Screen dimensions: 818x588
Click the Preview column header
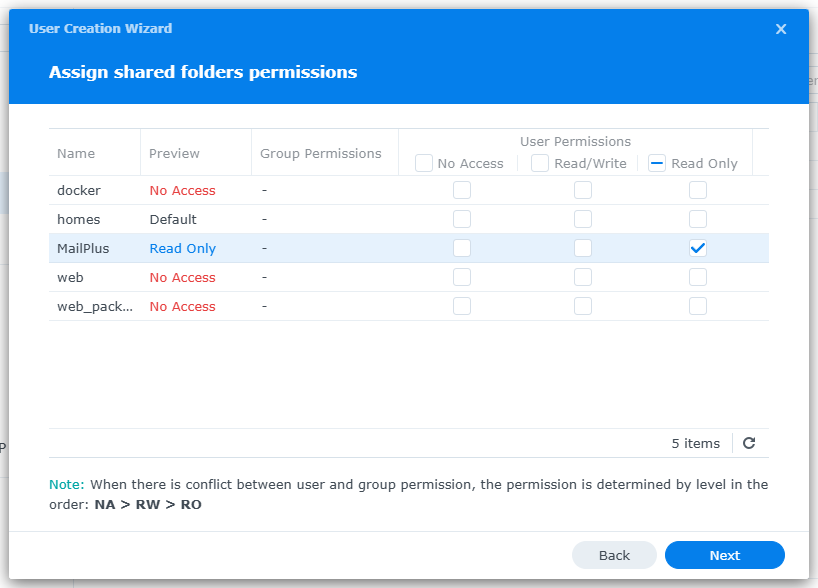(174, 153)
